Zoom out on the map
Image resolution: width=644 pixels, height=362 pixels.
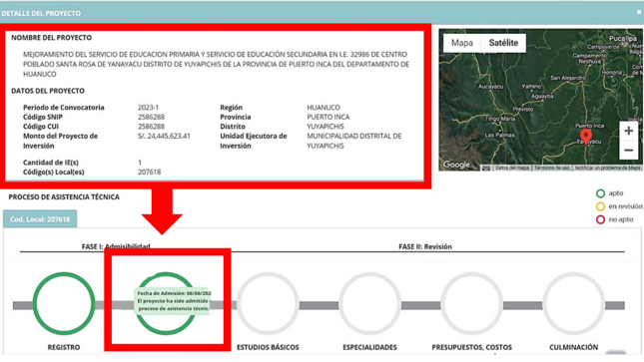[x=628, y=151]
